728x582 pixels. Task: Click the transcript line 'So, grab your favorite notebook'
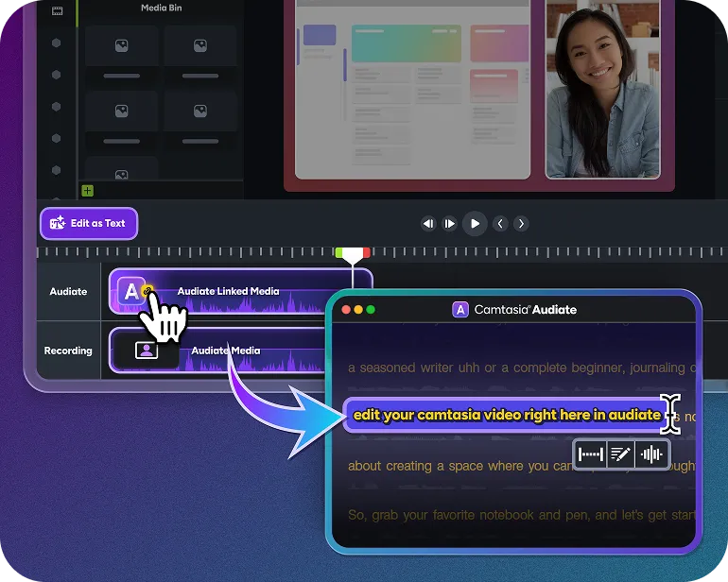point(522,515)
